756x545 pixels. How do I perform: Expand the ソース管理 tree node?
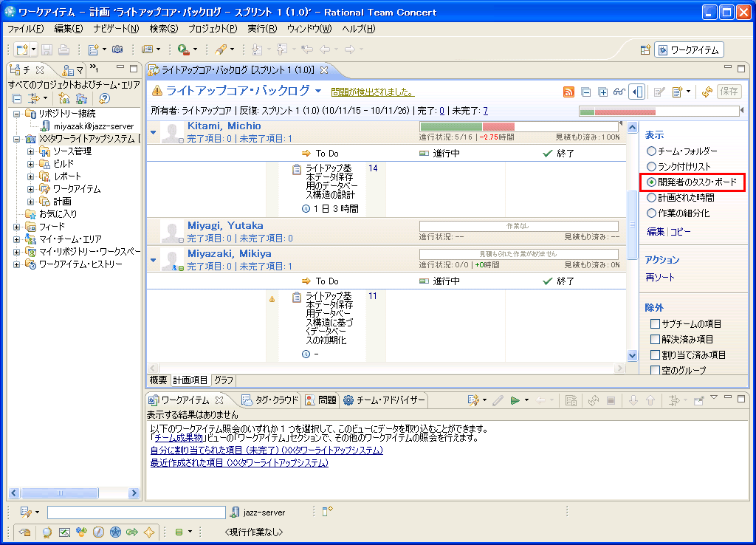click(30, 151)
